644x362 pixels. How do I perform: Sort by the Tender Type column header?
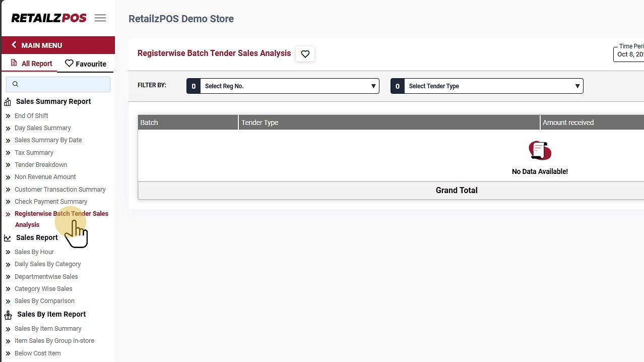pyautogui.click(x=260, y=123)
